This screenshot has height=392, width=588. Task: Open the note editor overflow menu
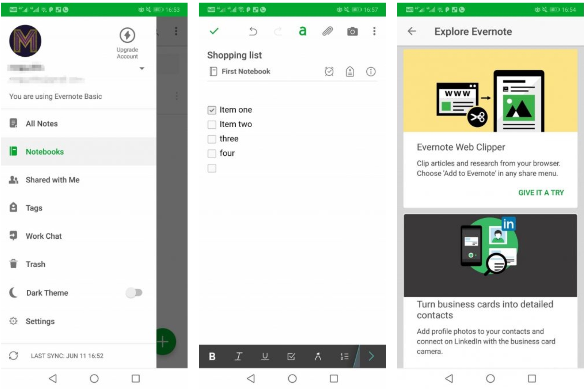(374, 31)
